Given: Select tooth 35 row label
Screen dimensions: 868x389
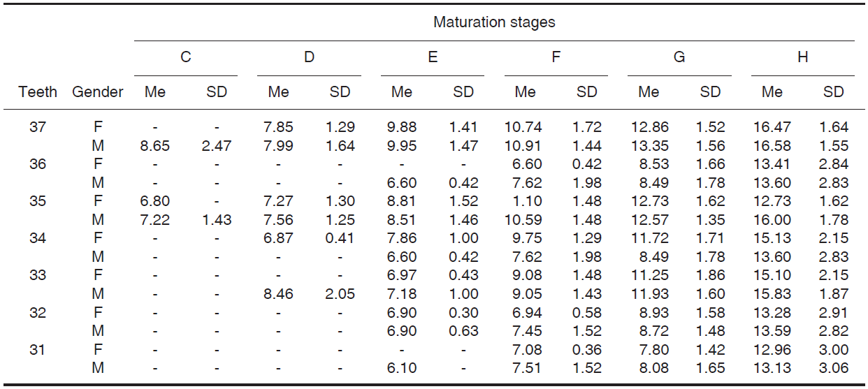Looking at the screenshot, I should point(38,202).
